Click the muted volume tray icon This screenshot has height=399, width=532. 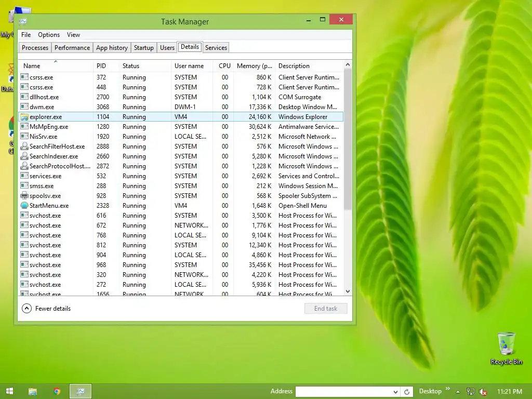coord(483,392)
